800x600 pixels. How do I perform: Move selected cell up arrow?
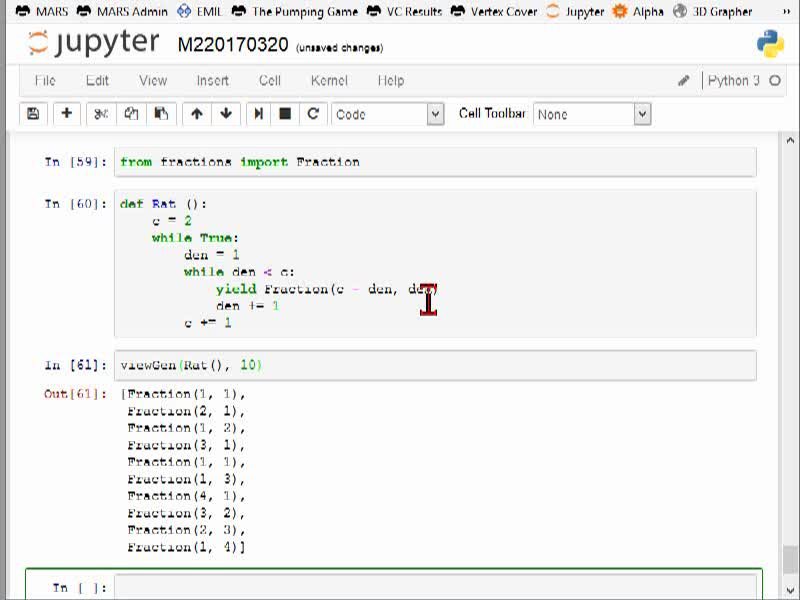[x=196, y=114]
